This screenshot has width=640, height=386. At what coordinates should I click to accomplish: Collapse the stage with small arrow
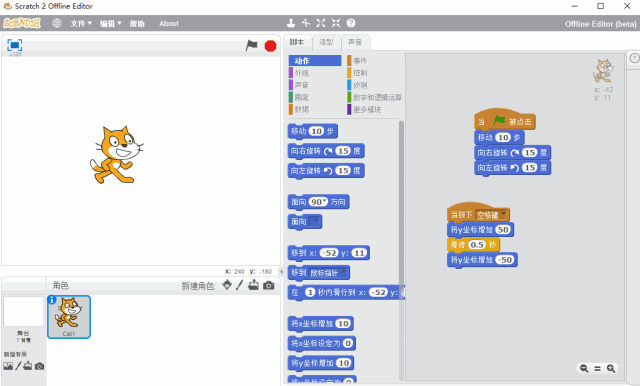click(x=281, y=271)
